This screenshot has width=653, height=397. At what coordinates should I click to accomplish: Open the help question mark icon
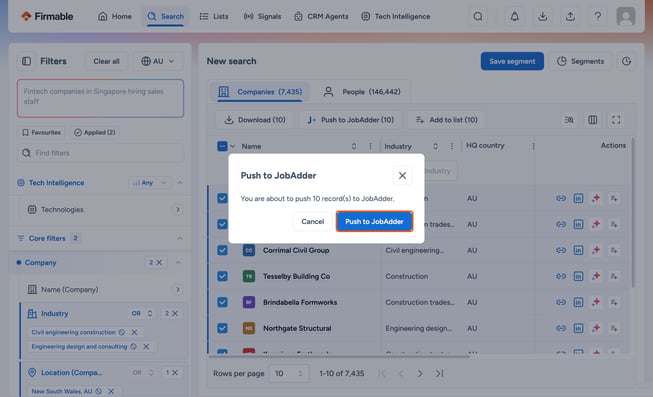pyautogui.click(x=598, y=16)
